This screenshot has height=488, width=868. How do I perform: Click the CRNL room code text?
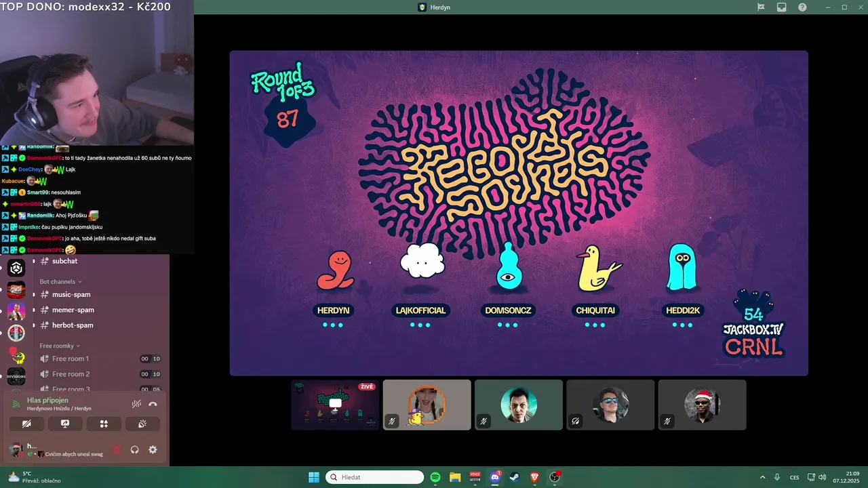point(754,347)
